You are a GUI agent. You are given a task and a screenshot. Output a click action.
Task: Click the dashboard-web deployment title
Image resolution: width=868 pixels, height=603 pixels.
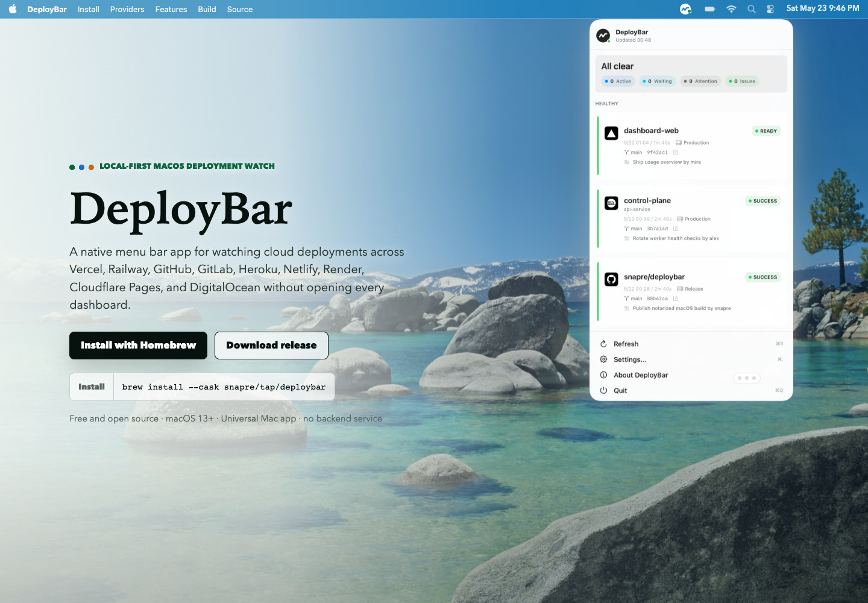[x=651, y=131]
